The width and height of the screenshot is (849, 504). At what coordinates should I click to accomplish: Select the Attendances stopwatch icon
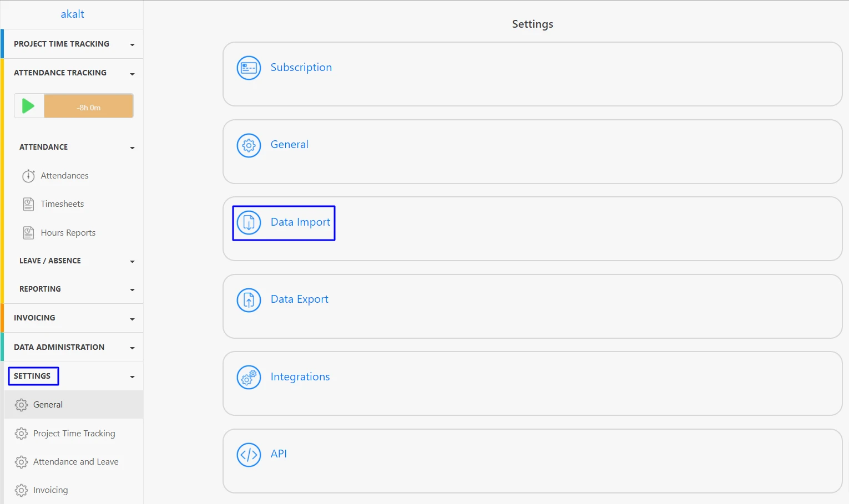[x=28, y=176]
